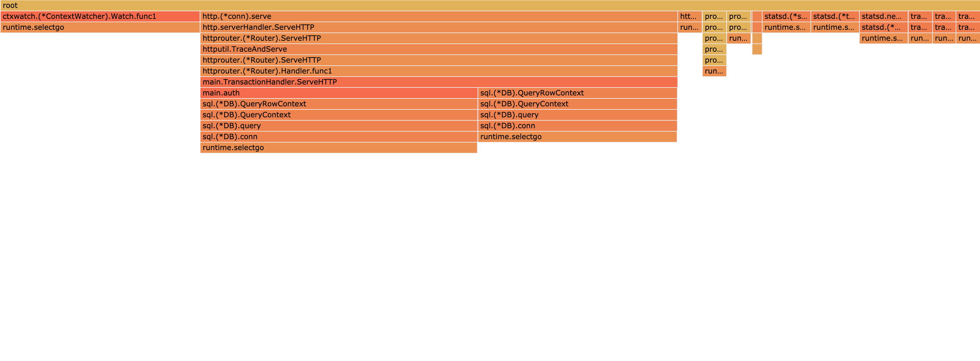
Task: Click sql.(*DB).conn frame above the bottommost runtime.selectgo
Action: click(339, 137)
